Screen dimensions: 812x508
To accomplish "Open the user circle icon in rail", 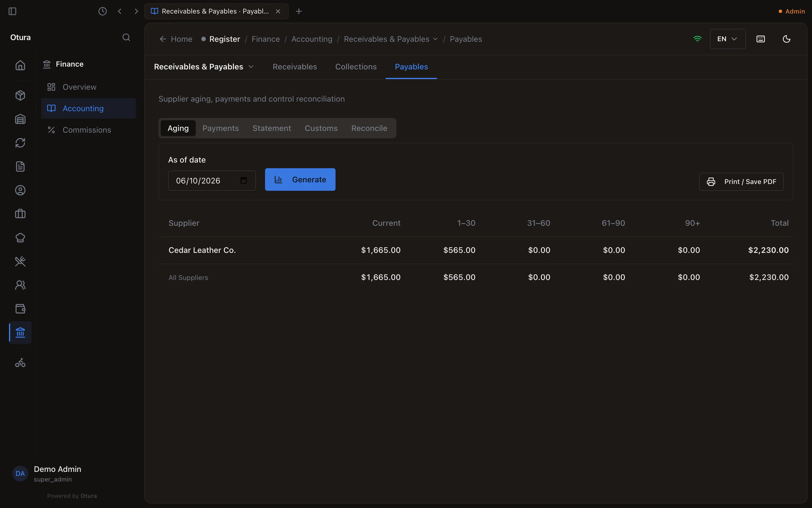I will click(x=21, y=190).
